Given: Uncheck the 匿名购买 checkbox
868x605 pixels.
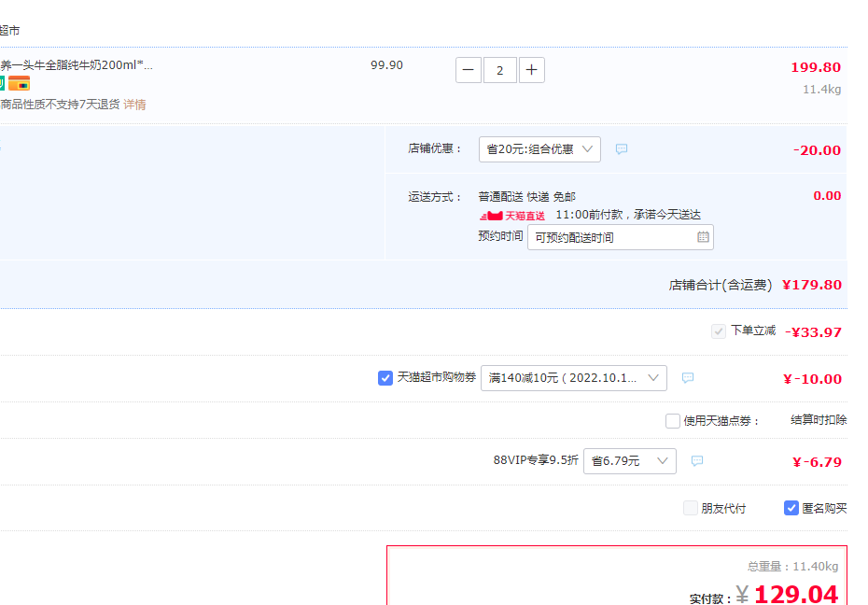Looking at the screenshot, I should 791,508.
